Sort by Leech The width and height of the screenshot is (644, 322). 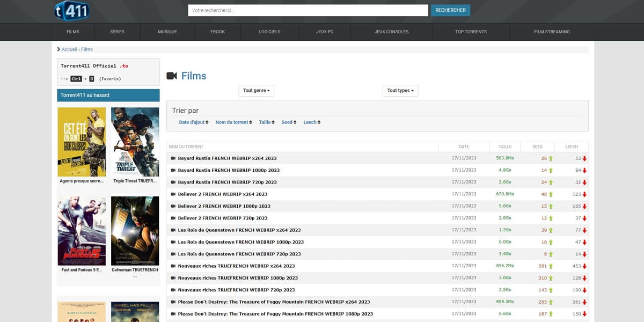coord(312,122)
